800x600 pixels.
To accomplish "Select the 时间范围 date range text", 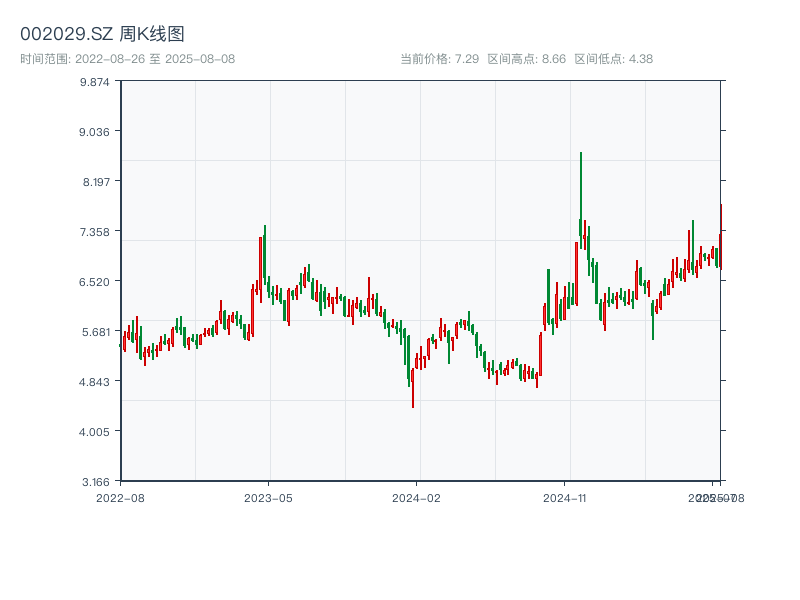I will pos(127,59).
